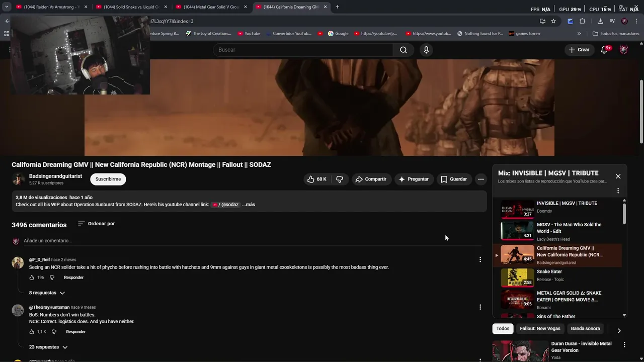Image resolution: width=644 pixels, height=362 pixels.
Task: Open more actions menu beside Guardar
Action: click(481, 179)
